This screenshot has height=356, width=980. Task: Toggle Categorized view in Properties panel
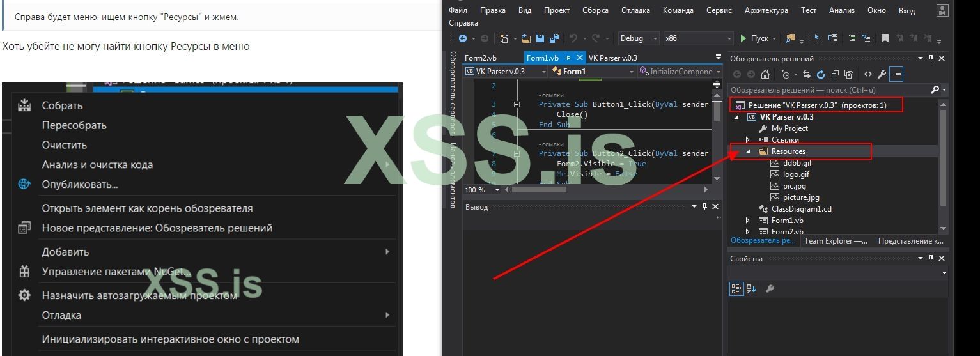(x=736, y=289)
